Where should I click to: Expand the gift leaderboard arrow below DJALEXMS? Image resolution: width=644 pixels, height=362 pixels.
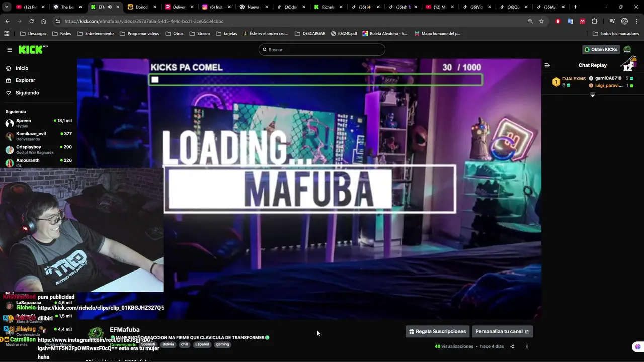pyautogui.click(x=592, y=95)
